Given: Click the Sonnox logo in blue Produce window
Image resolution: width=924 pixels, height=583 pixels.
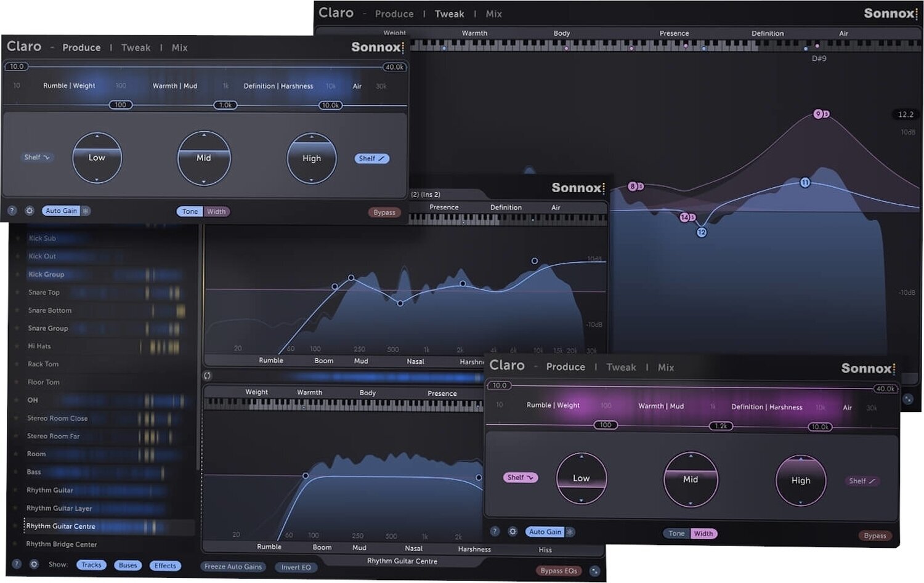Looking at the screenshot, I should (x=378, y=47).
